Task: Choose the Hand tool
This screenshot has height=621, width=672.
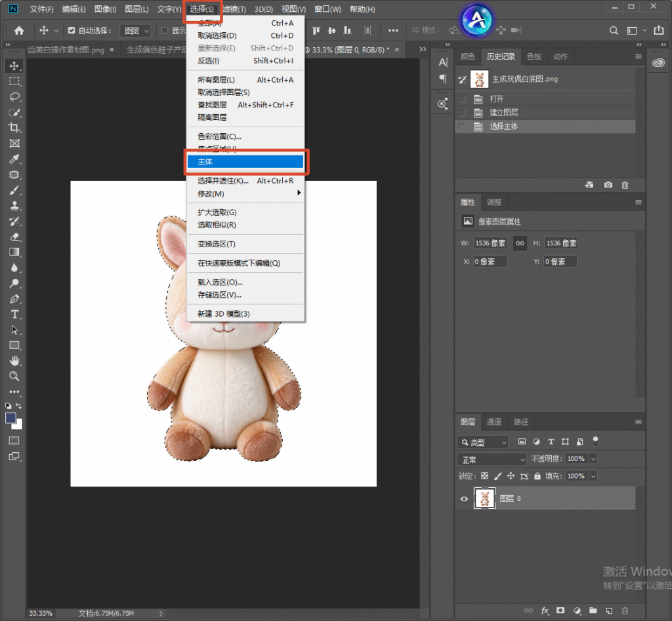Action: 14,361
